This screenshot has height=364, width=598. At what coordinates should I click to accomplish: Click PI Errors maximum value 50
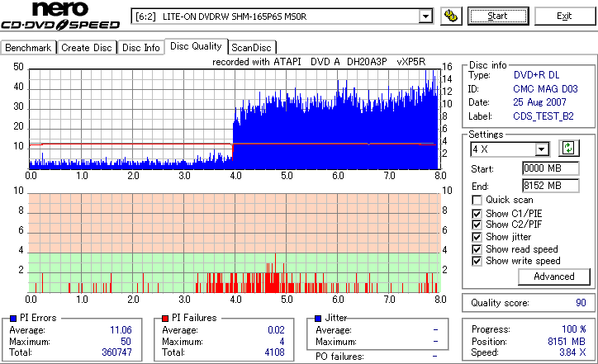pyautogui.click(x=126, y=341)
